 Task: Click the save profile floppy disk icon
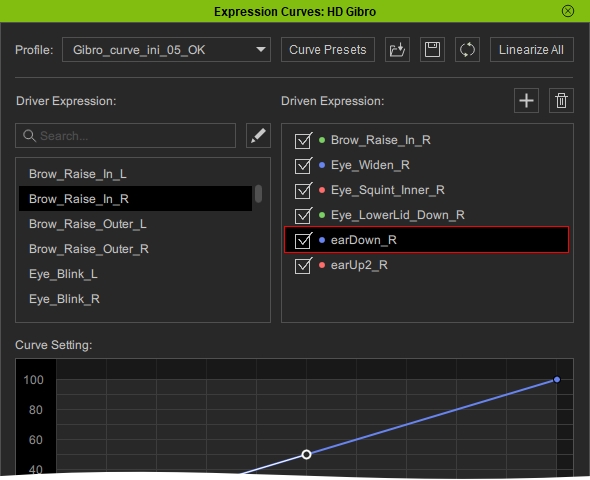432,50
